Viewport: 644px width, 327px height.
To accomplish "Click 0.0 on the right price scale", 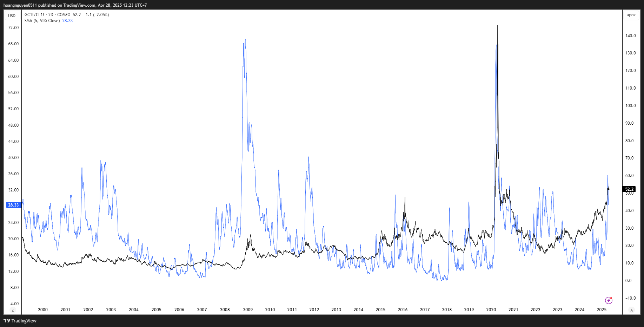I will click(x=628, y=281).
